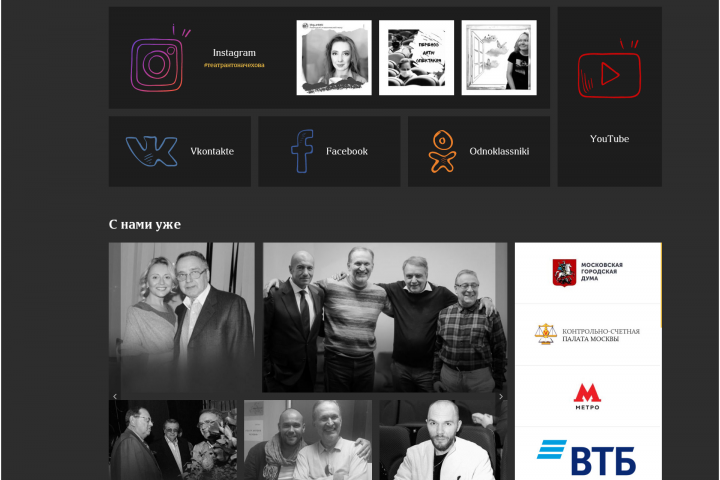720x480 pixels.
Task: Open the Vkontakte text link
Action: tap(212, 151)
